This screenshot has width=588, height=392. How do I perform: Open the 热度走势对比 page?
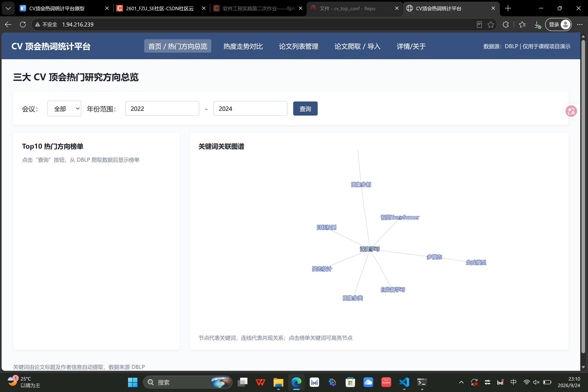[x=243, y=46]
